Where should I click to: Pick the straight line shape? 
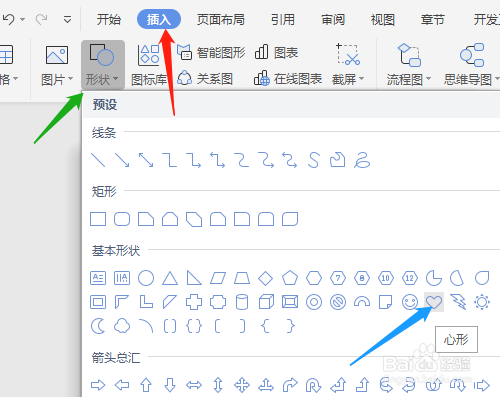(98, 160)
